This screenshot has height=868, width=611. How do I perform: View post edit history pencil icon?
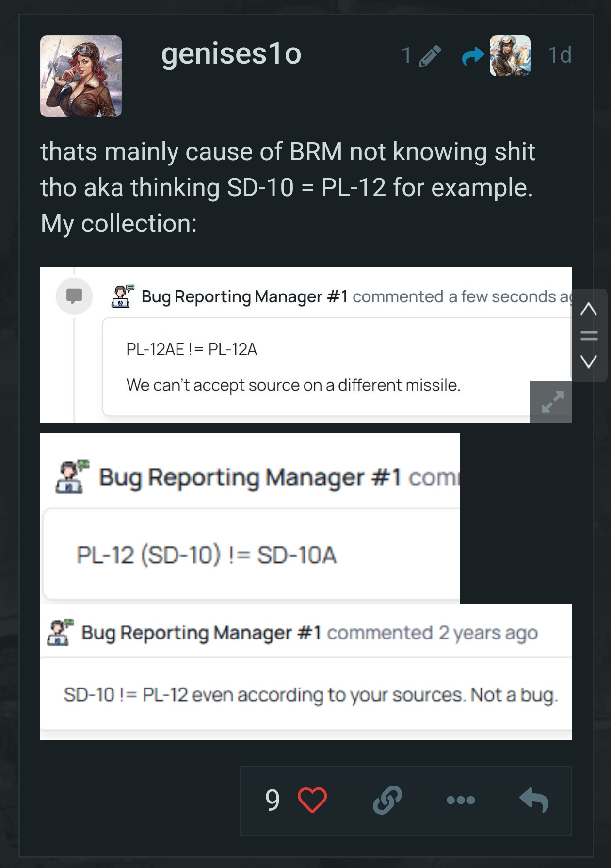tap(429, 56)
